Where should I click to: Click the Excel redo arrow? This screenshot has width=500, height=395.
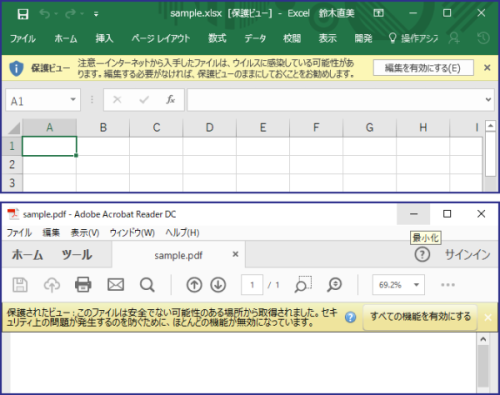click(70, 14)
